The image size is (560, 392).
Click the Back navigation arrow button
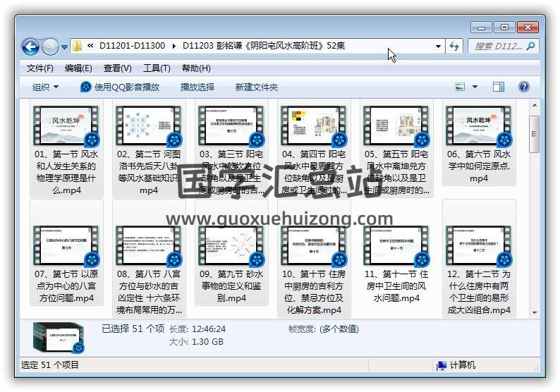pyautogui.click(x=30, y=47)
